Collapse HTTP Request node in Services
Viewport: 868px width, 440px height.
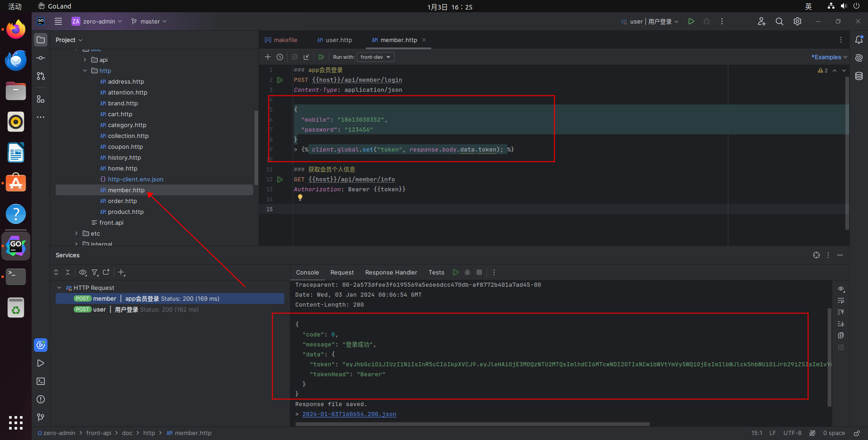tap(59, 288)
